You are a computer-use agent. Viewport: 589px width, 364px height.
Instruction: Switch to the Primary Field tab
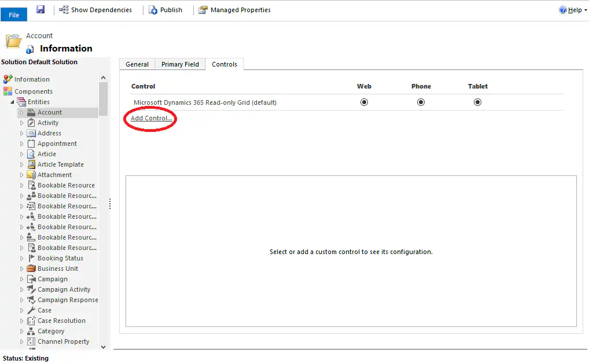pos(180,64)
